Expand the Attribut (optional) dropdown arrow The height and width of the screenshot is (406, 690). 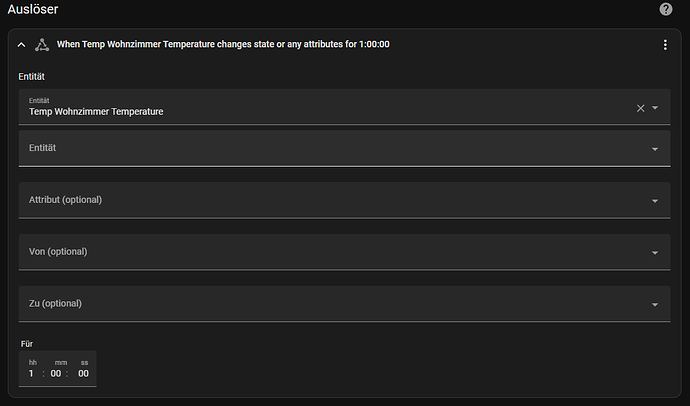655,201
